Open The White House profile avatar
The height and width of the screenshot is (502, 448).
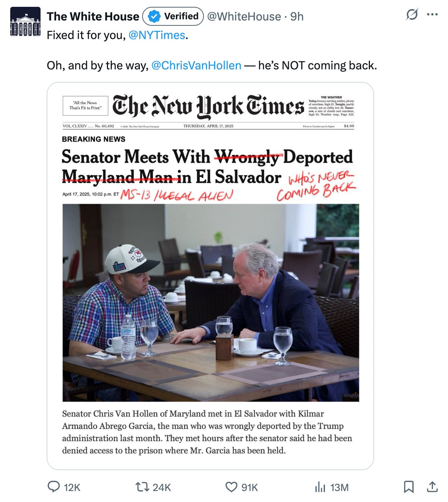(x=25, y=22)
